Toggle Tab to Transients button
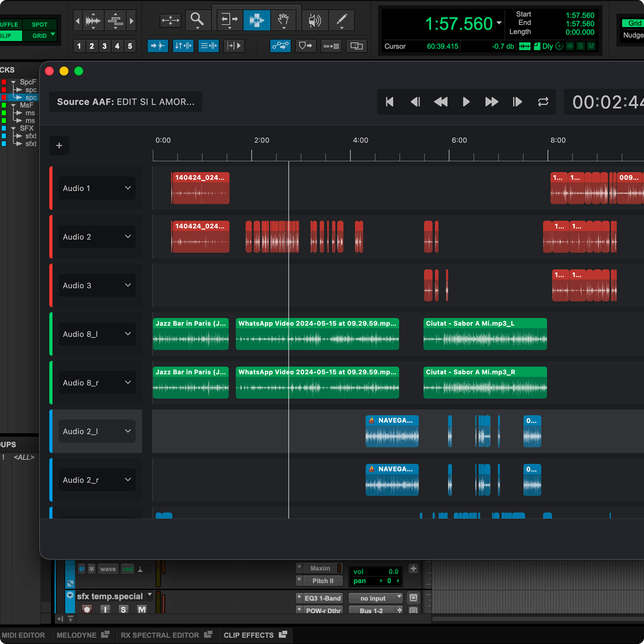The width and height of the screenshot is (644, 644). tap(158, 46)
